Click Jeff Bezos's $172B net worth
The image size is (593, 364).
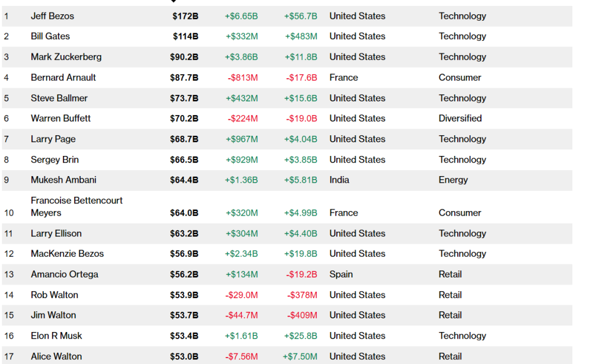click(185, 16)
